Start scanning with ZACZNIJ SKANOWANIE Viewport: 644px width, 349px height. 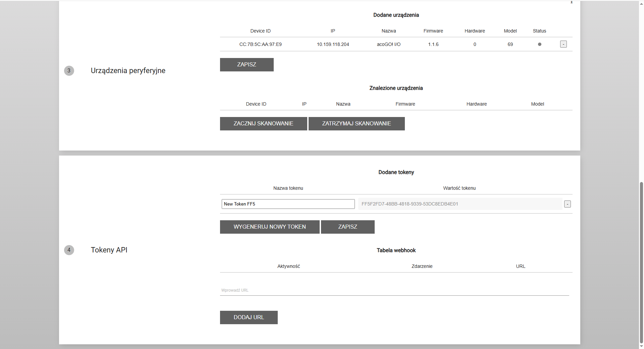[x=263, y=124]
